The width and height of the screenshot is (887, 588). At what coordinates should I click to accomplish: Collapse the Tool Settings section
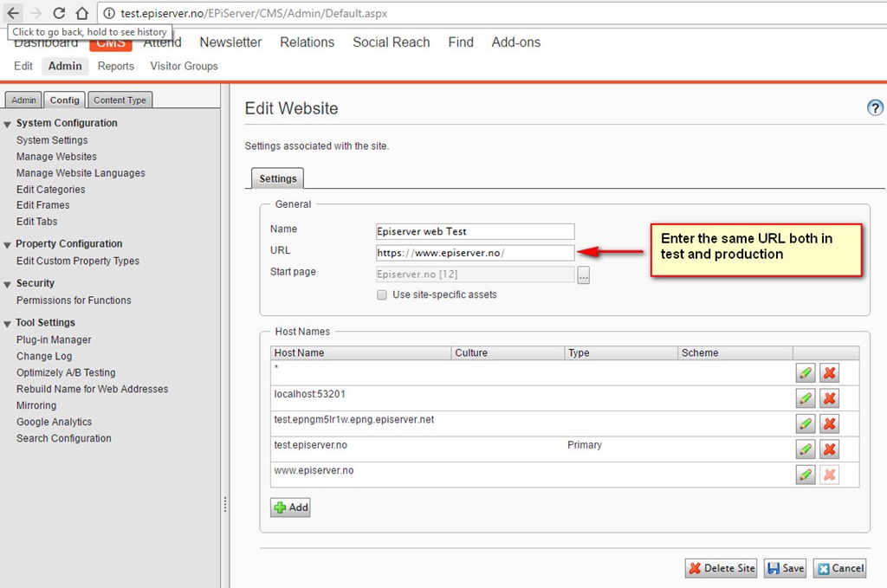coord(8,324)
